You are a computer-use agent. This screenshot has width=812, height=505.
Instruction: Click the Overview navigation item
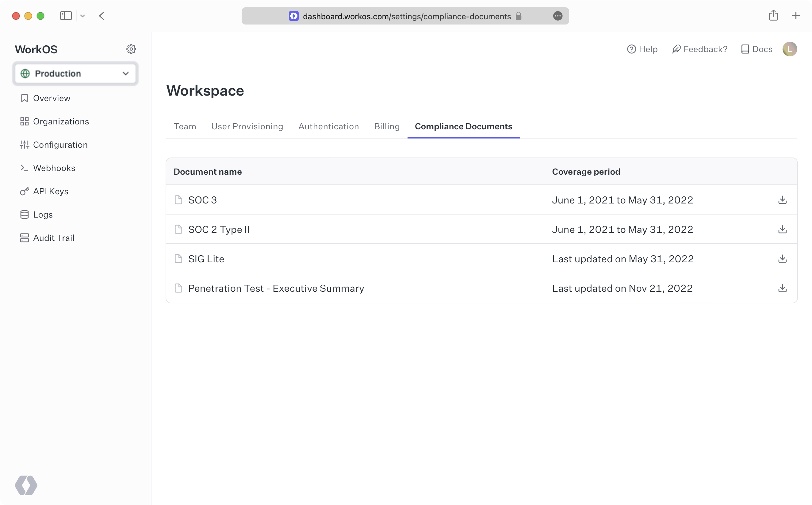click(51, 98)
